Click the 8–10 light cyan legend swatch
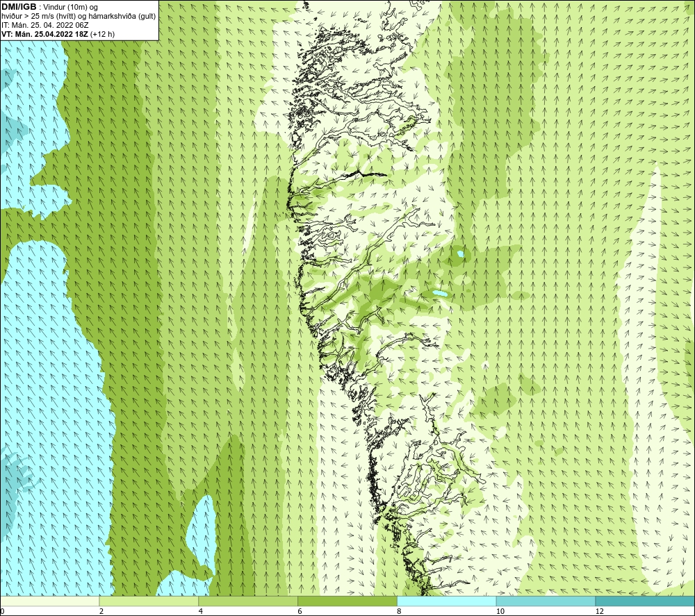695x616 pixels. pos(447,601)
